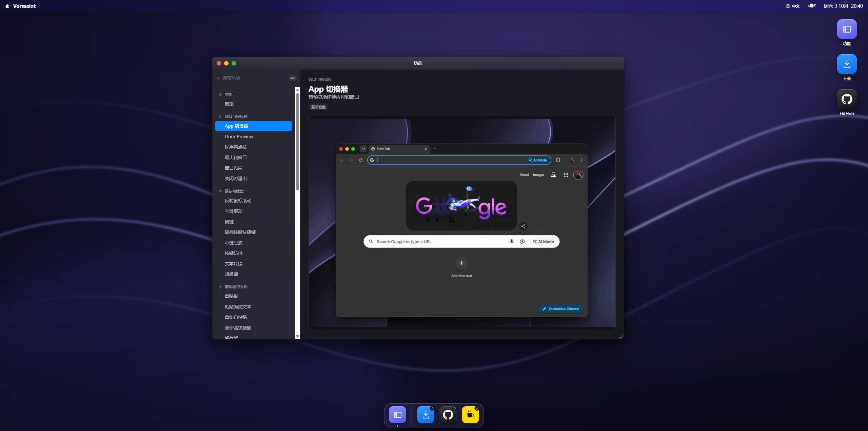Image resolution: width=868 pixels, height=431 pixels.
Task: Select App 切换器 in the sidebar
Action: [x=254, y=126]
